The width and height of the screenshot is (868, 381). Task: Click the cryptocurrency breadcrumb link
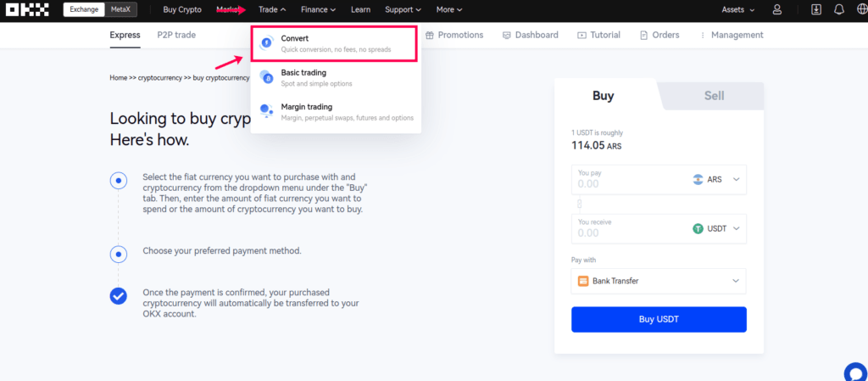point(160,78)
